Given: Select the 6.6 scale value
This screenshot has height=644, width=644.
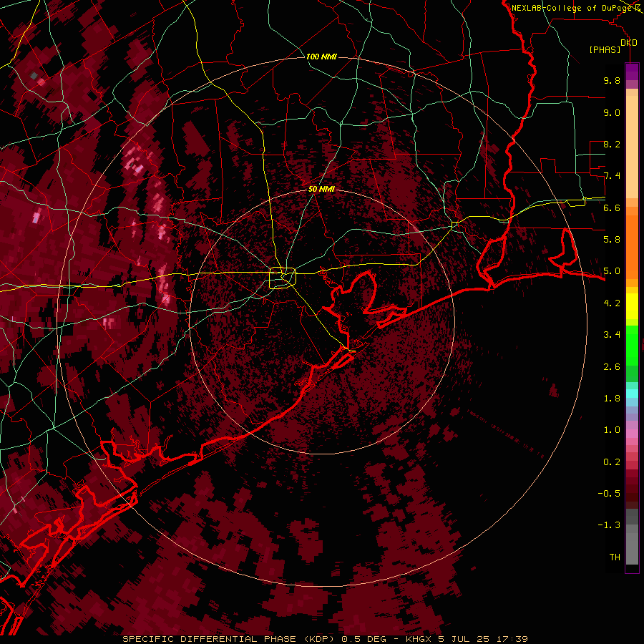Looking at the screenshot, I should [612, 208].
